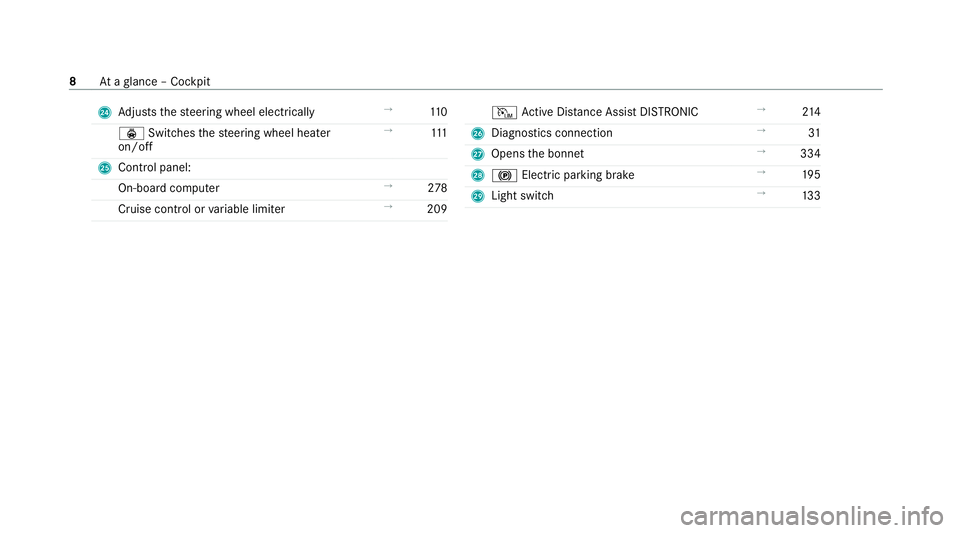Open page 214 Active Distance Assist reference
The height and width of the screenshot is (533, 960).
pyautogui.click(x=811, y=112)
